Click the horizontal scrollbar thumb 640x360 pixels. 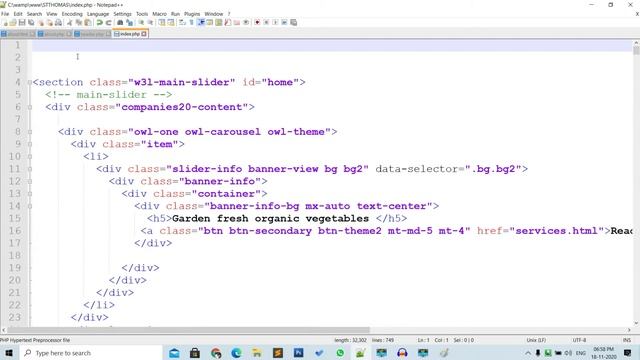pos(188,330)
